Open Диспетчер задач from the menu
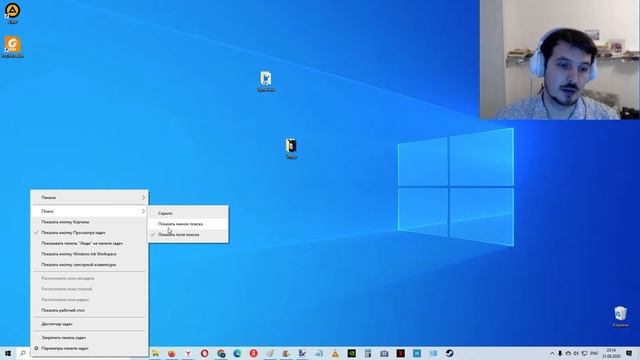 point(89,324)
